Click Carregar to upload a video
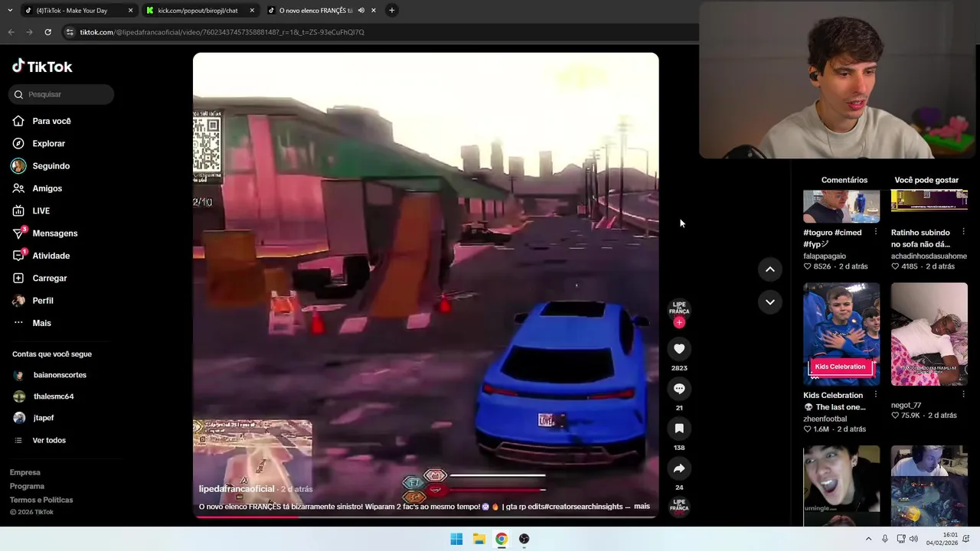The image size is (980, 551). coord(49,278)
